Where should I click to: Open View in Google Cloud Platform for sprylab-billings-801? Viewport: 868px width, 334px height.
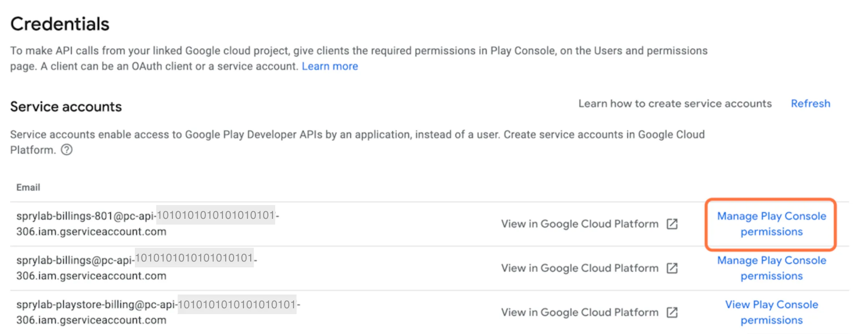(580, 224)
